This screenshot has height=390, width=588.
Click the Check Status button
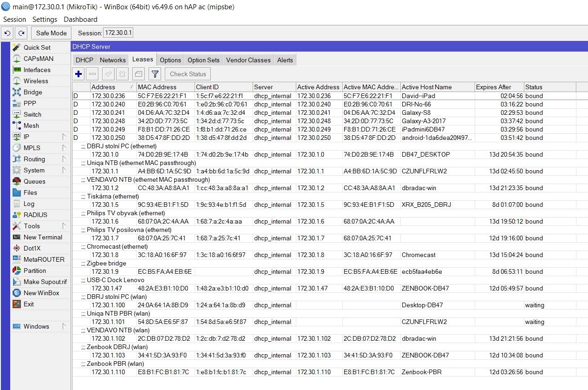[x=188, y=74]
